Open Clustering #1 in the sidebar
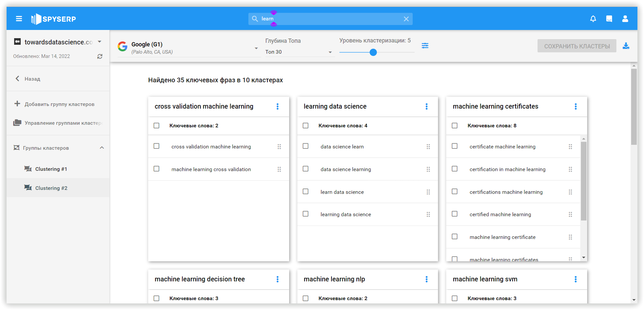Image resolution: width=644 pixels, height=310 pixels. coord(51,169)
